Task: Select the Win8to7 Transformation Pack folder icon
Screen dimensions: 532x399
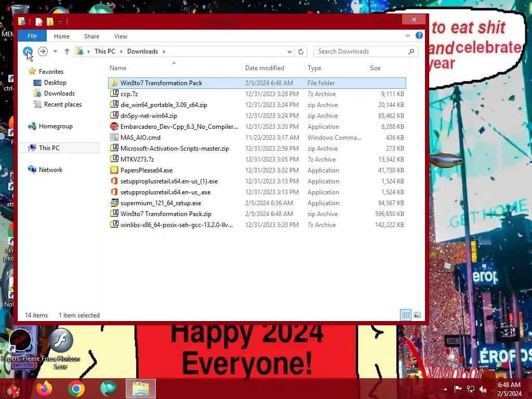Action: coord(114,83)
